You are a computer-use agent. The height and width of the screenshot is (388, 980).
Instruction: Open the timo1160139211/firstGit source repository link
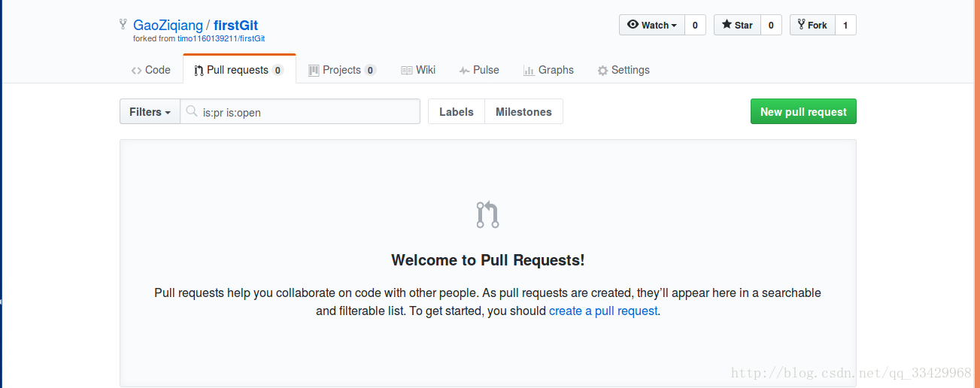tap(221, 38)
